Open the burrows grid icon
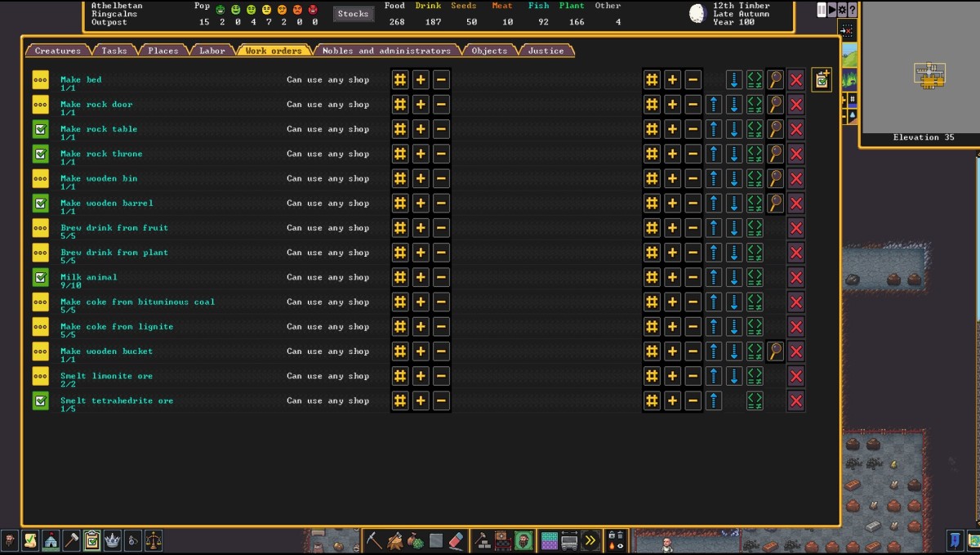This screenshot has width=980, height=555. click(549, 540)
